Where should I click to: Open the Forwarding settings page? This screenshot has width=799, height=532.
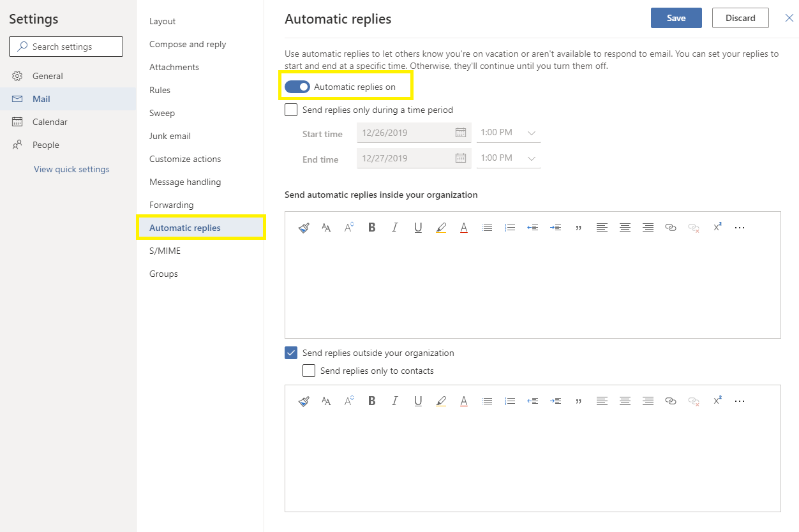click(x=171, y=205)
